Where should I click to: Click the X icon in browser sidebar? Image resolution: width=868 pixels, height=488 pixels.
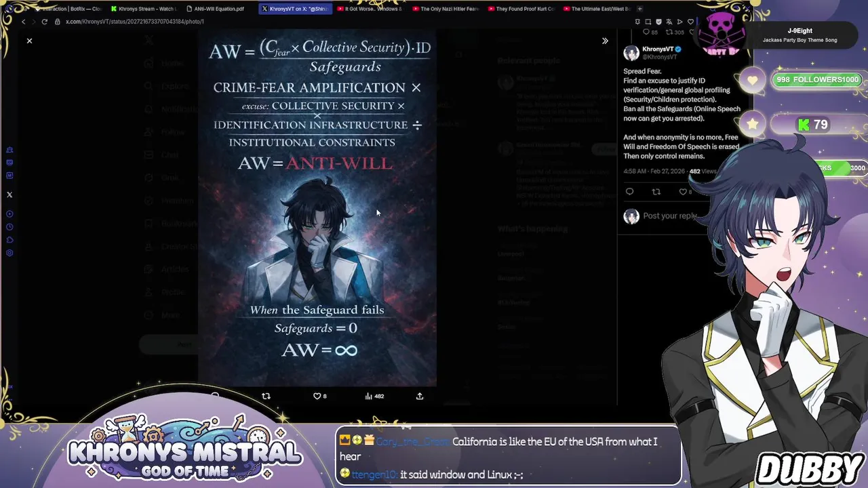point(9,195)
